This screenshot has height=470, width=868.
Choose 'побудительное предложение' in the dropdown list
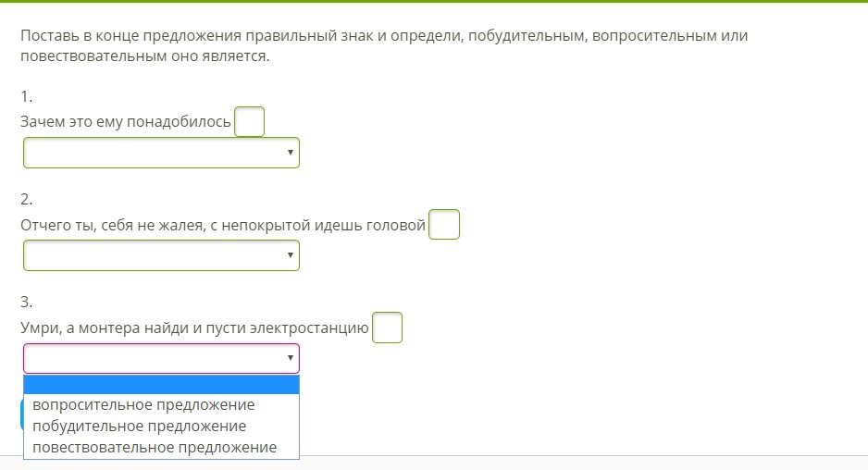pyautogui.click(x=140, y=427)
